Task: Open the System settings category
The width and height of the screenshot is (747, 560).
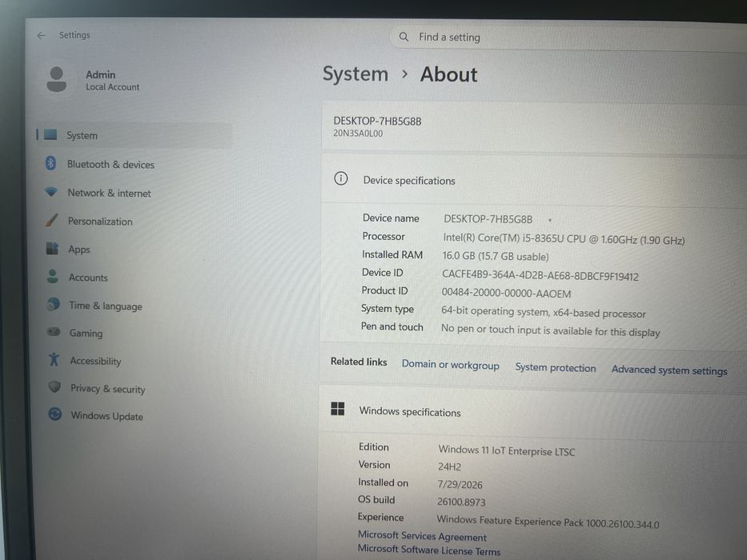Action: click(x=134, y=135)
